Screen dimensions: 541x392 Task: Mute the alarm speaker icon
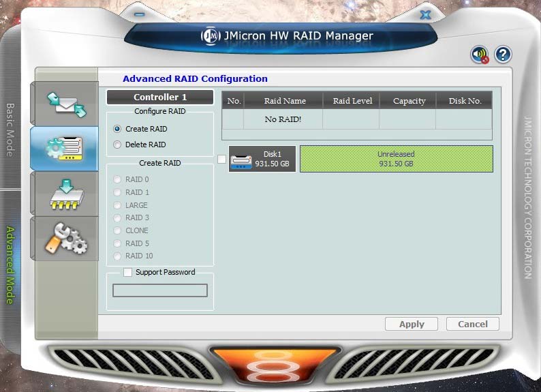tap(480, 55)
